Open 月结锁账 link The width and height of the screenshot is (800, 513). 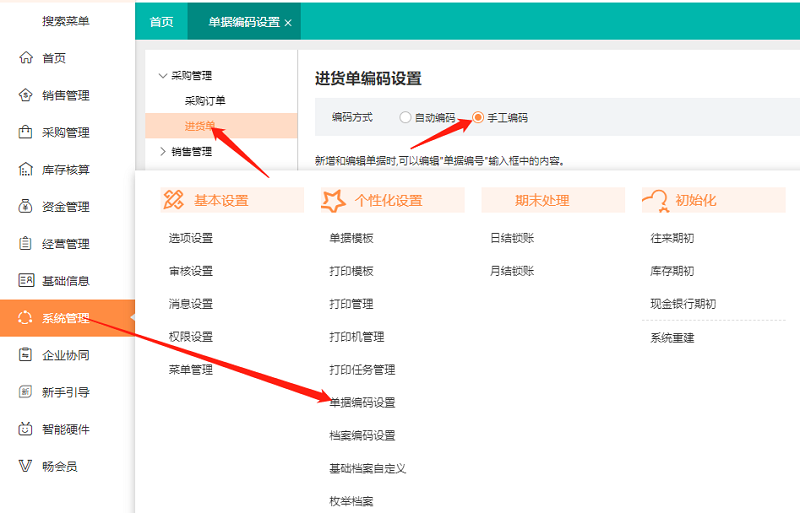(x=512, y=271)
